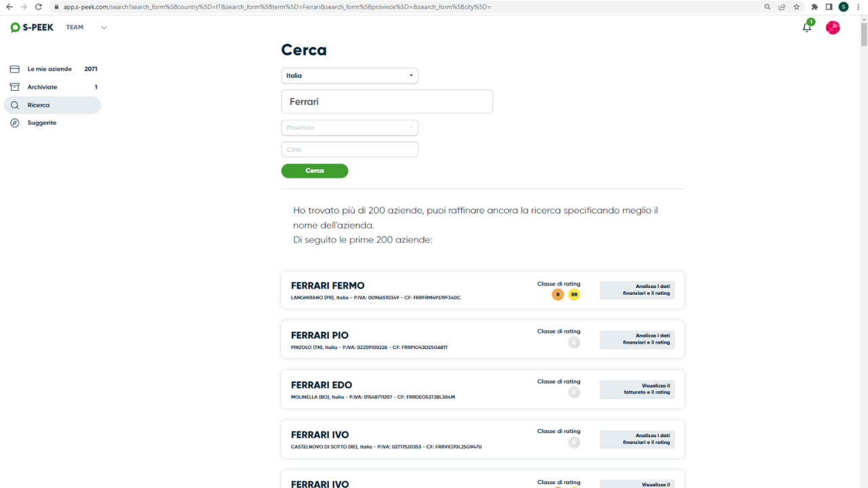
Task: Select Ricerca in the sidebar
Action: point(52,105)
